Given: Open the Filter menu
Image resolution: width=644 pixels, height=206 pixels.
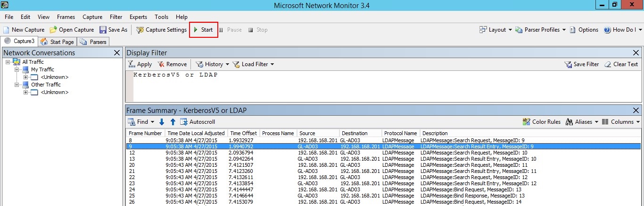Looking at the screenshot, I should pos(116,17).
